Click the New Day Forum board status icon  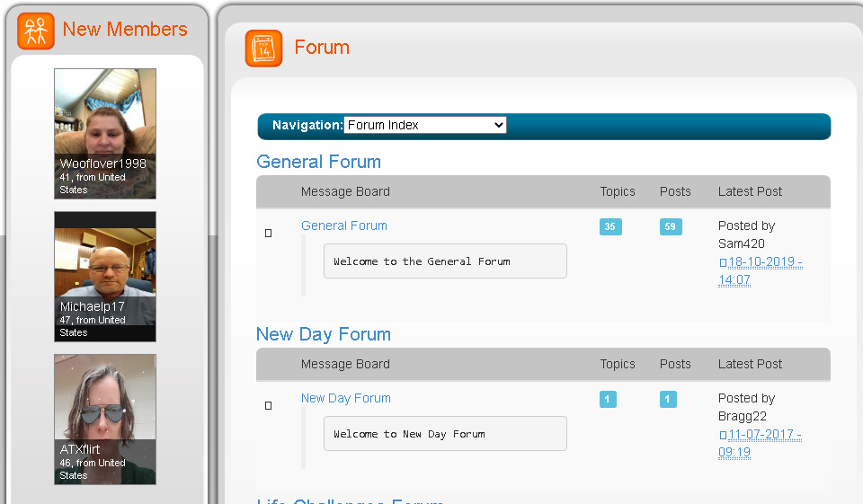[268, 405]
